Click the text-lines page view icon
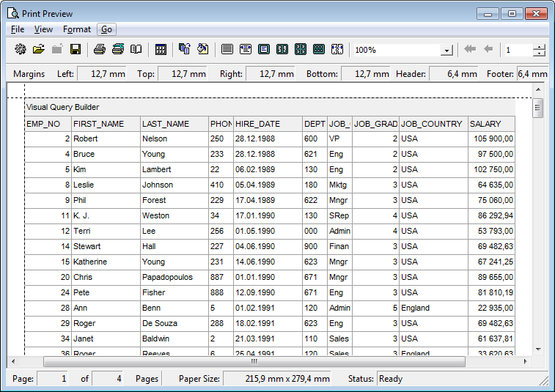This screenshot has height=392, width=555. point(227,50)
